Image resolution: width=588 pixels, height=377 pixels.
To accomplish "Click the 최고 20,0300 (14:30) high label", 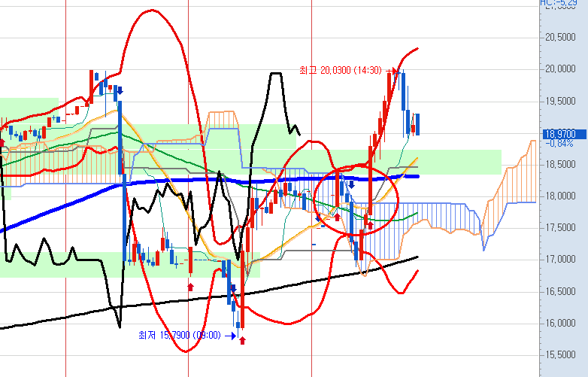I will pyautogui.click(x=341, y=70).
